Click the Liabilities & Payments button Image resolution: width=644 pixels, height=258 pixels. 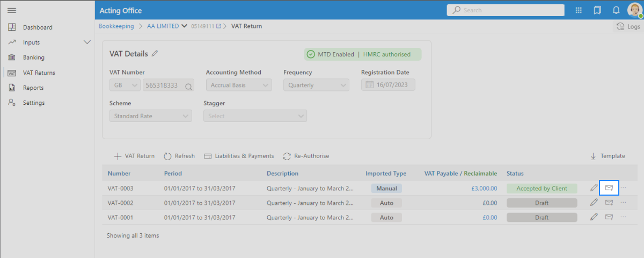(239, 156)
